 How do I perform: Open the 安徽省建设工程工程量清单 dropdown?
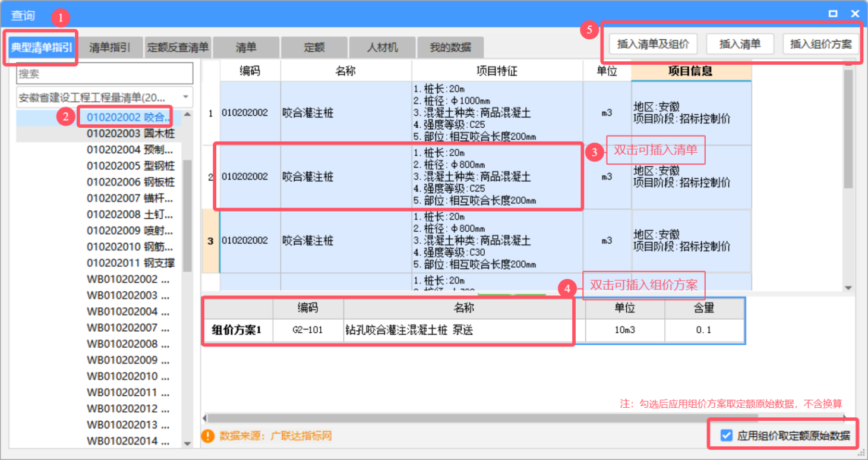click(x=105, y=97)
